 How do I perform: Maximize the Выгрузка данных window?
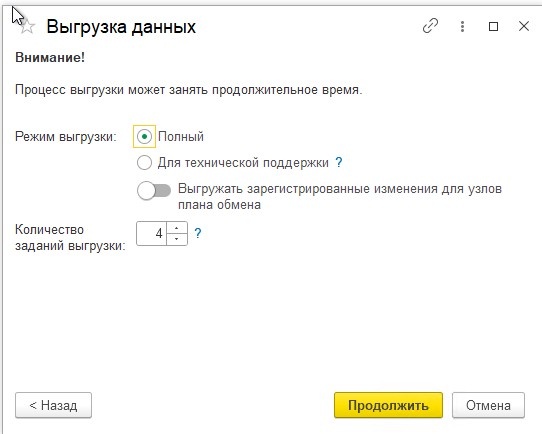[x=494, y=27]
